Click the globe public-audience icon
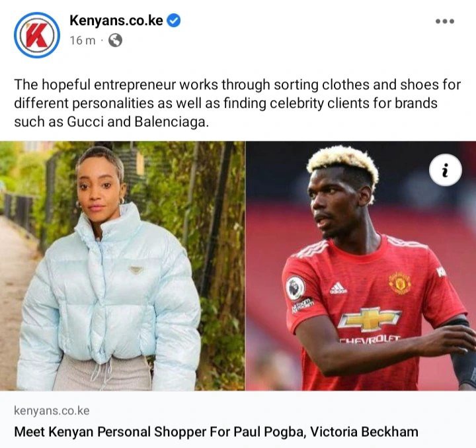Image resolution: width=476 pixels, height=448 pixels. 115,40
